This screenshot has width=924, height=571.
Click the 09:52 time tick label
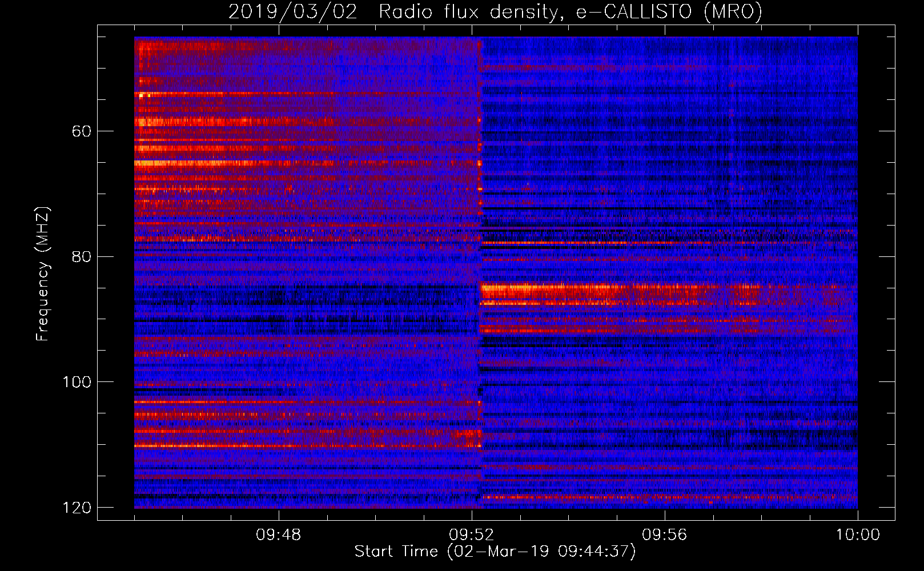(471, 535)
